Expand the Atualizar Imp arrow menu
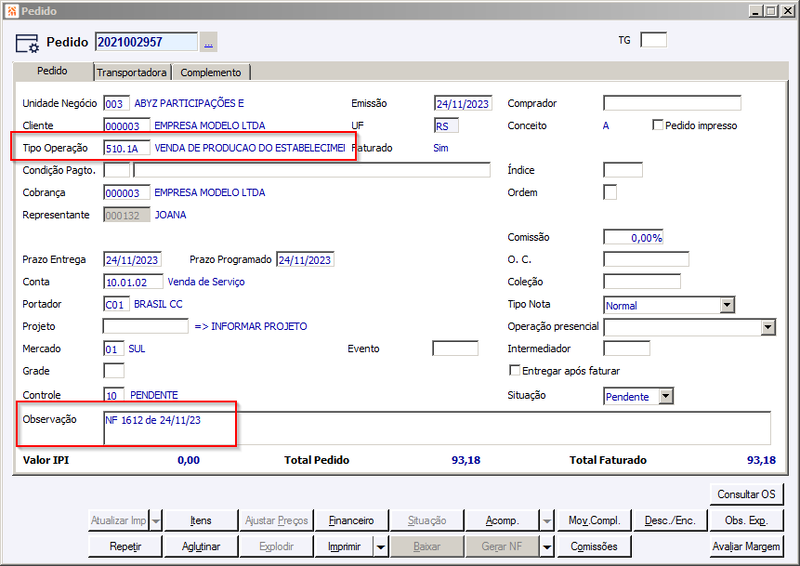Viewport: 800px width, 566px height. pyautogui.click(x=156, y=521)
